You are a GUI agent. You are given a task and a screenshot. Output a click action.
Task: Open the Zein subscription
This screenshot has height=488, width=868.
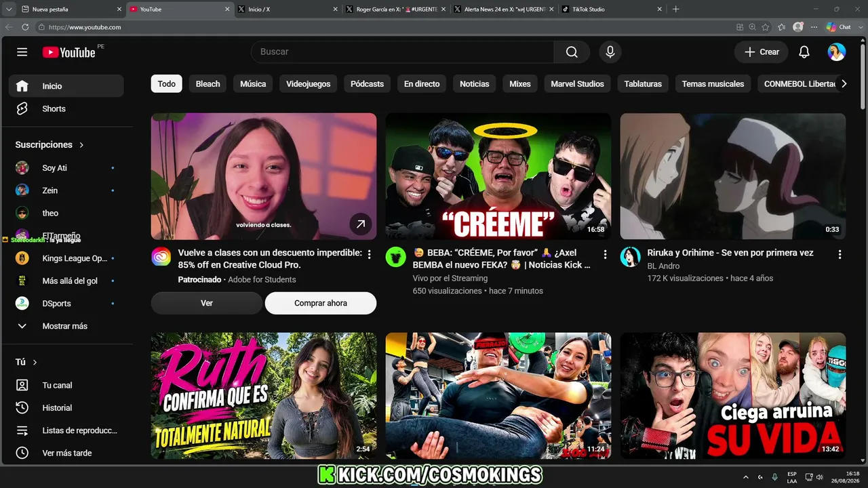click(x=66, y=190)
